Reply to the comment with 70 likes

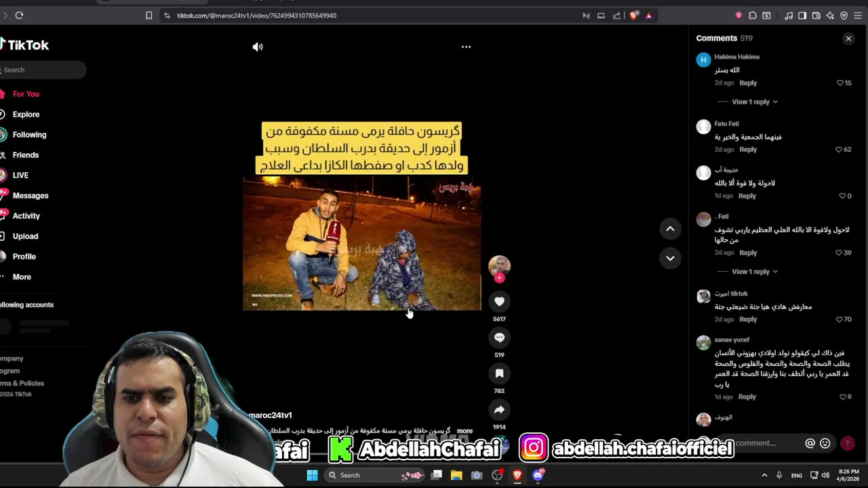(748, 319)
